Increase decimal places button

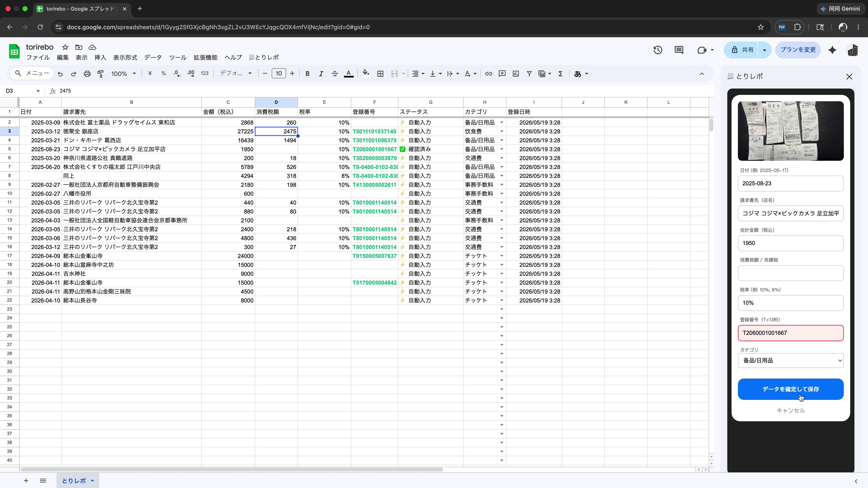tap(191, 73)
